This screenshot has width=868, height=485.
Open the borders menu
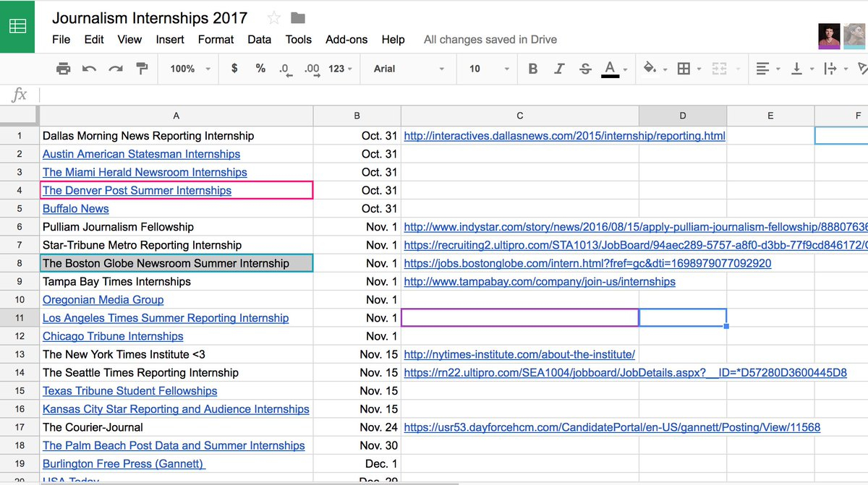point(688,69)
